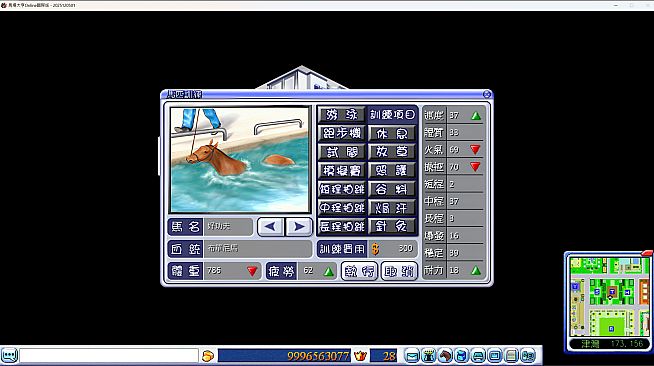Screen dimensions: 654x366
Task: Click the chat text input box
Action: [109, 356]
